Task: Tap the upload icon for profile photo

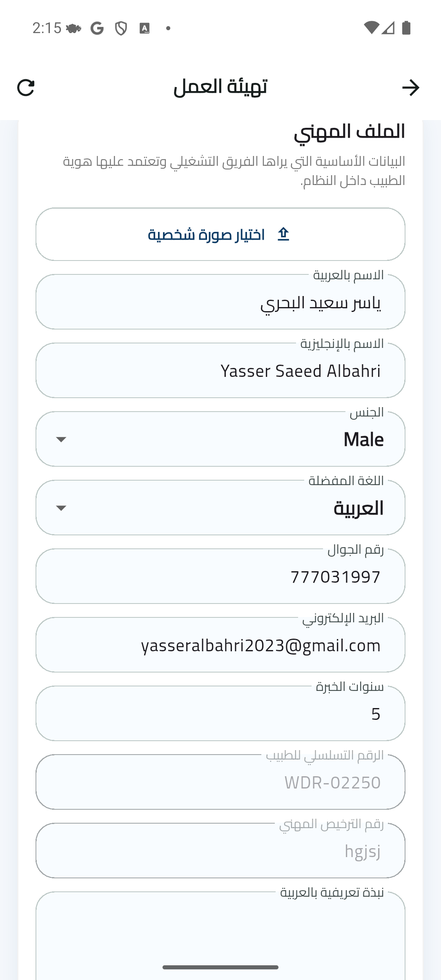Action: click(x=283, y=234)
